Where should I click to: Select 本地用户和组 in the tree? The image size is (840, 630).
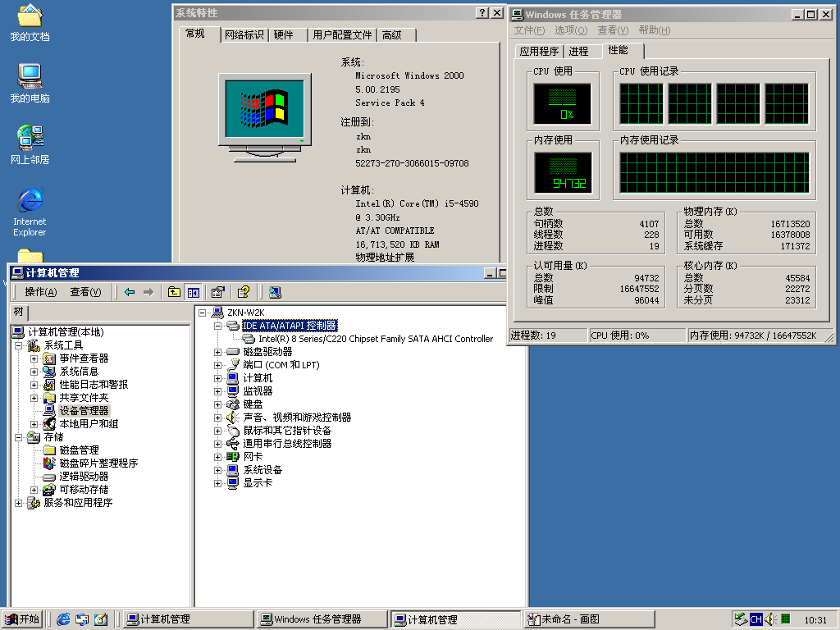(x=89, y=424)
